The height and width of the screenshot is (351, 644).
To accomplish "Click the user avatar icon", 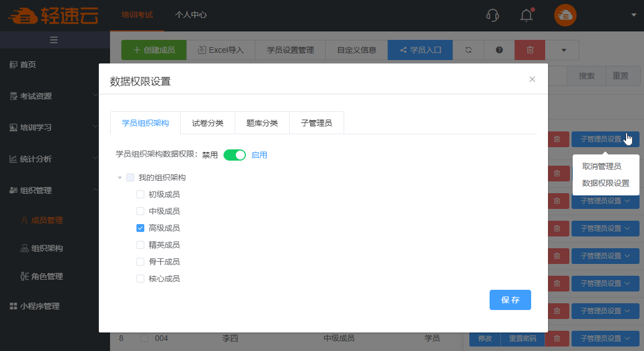I will (565, 15).
